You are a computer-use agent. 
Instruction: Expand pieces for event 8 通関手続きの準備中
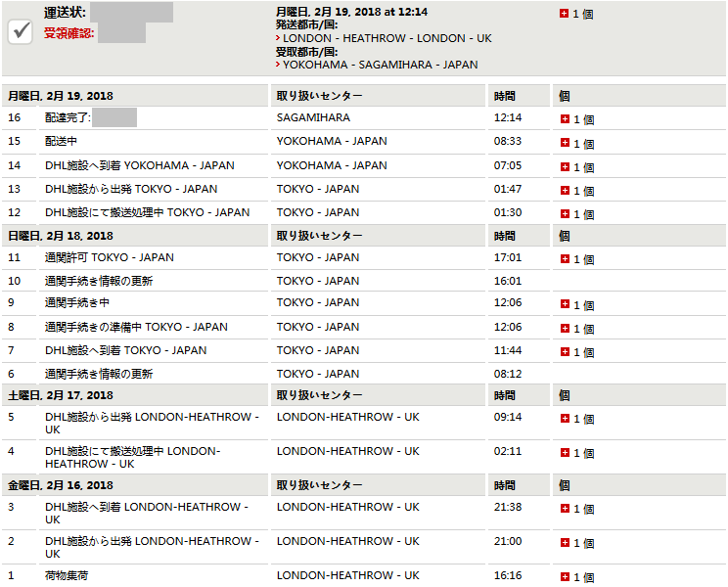565,329
